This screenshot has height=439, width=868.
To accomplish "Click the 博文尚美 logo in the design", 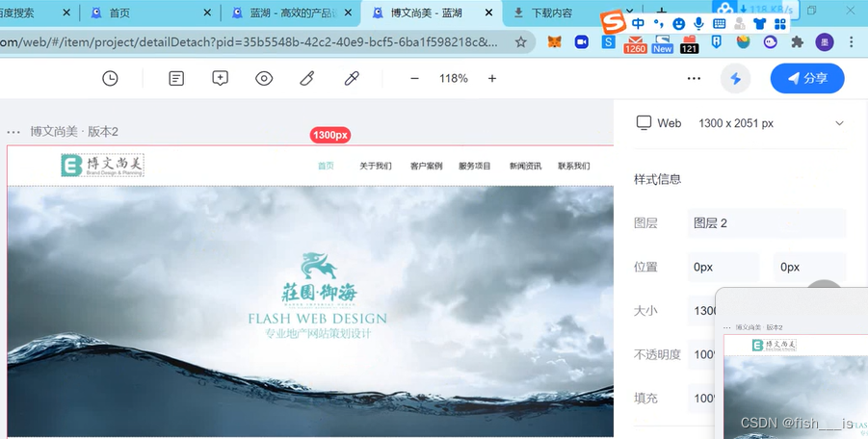I will 102,166.
